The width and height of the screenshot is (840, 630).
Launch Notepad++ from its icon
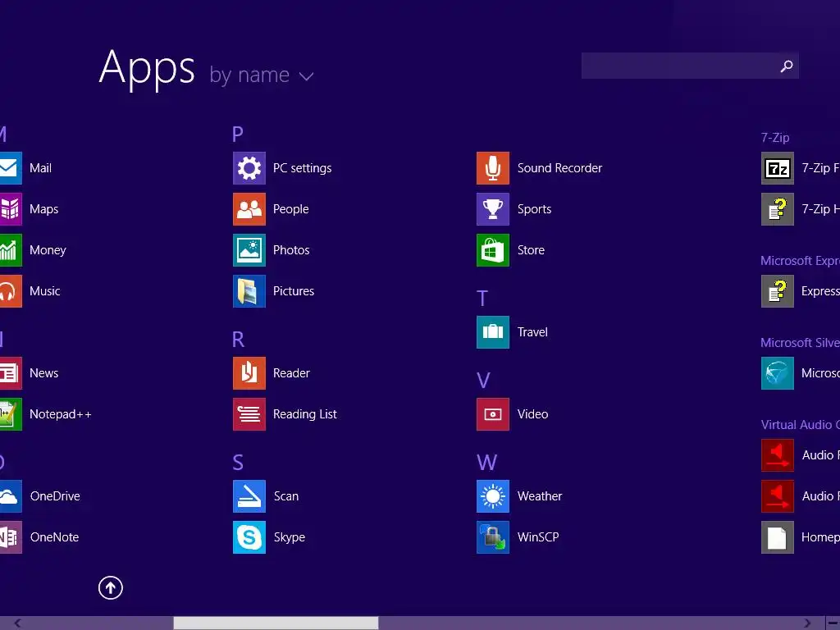(x=11, y=414)
